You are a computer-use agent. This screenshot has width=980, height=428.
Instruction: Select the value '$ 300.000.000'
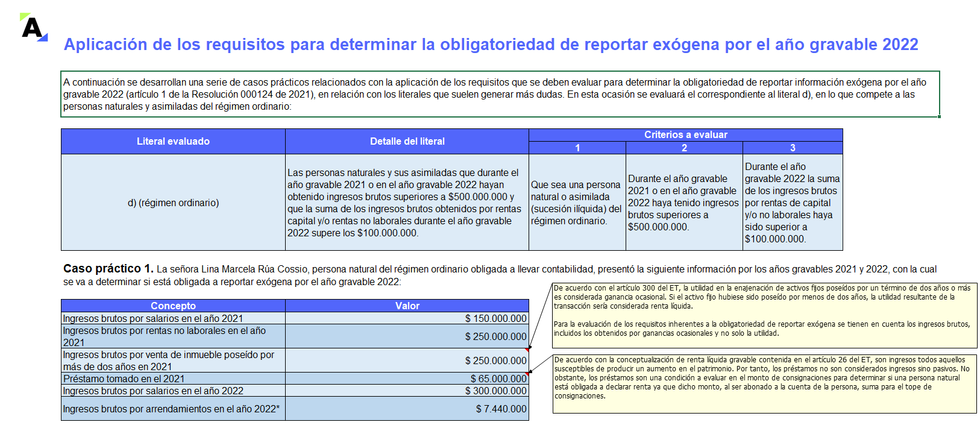pyautogui.click(x=407, y=391)
